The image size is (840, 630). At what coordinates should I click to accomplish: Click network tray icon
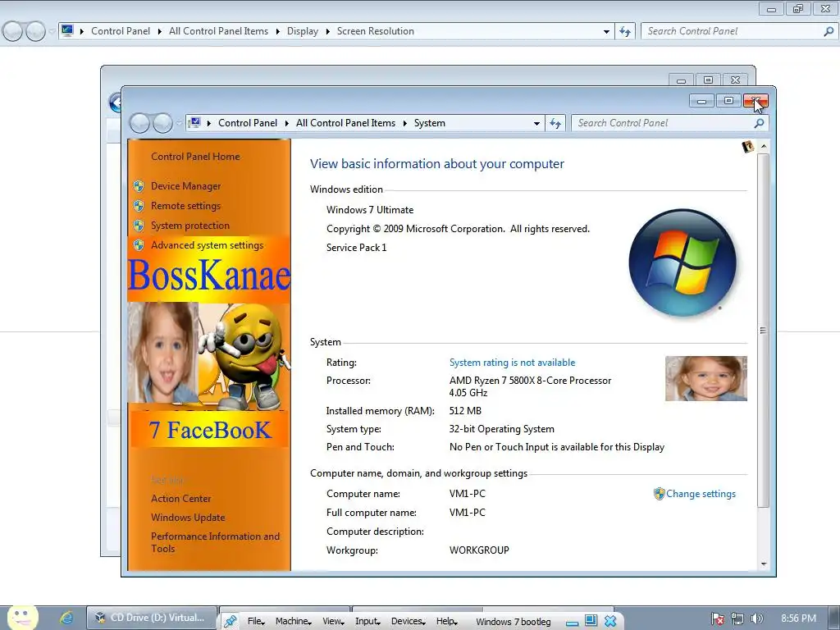pyautogui.click(x=737, y=619)
